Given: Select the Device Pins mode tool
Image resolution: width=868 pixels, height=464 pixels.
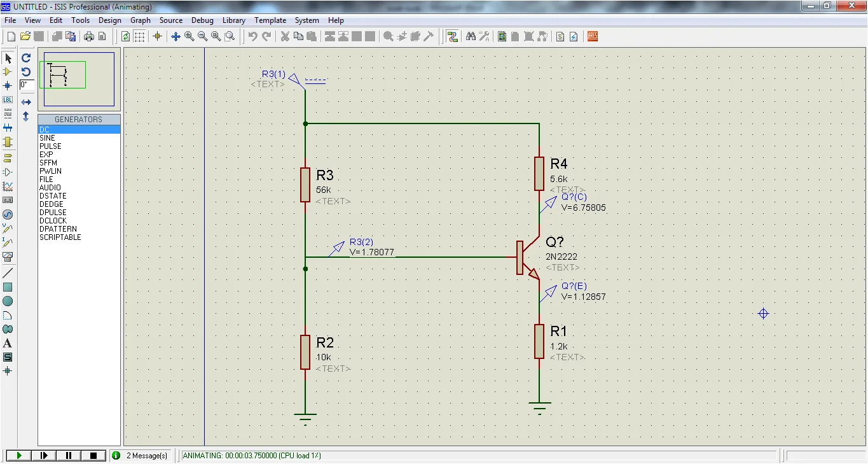Looking at the screenshot, I should tap(8, 172).
